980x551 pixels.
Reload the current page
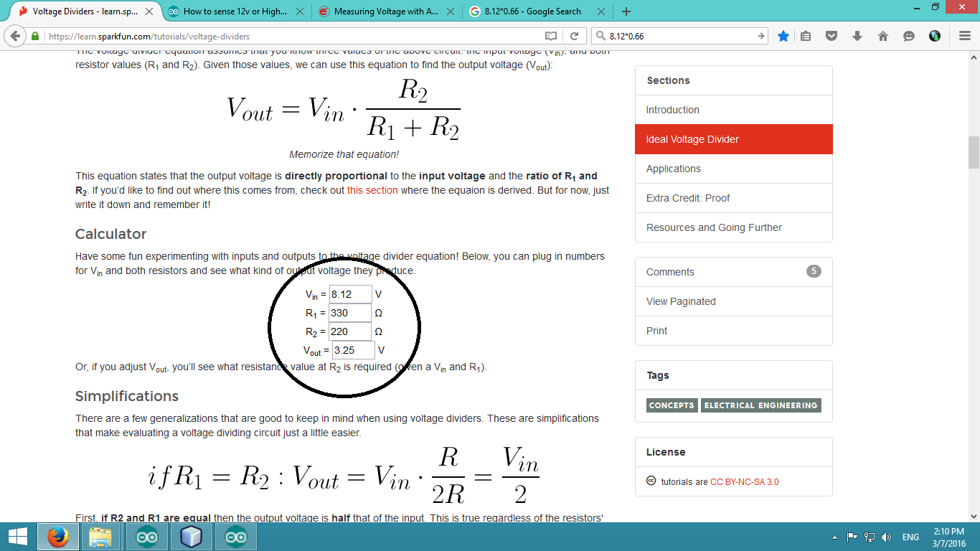coord(574,36)
